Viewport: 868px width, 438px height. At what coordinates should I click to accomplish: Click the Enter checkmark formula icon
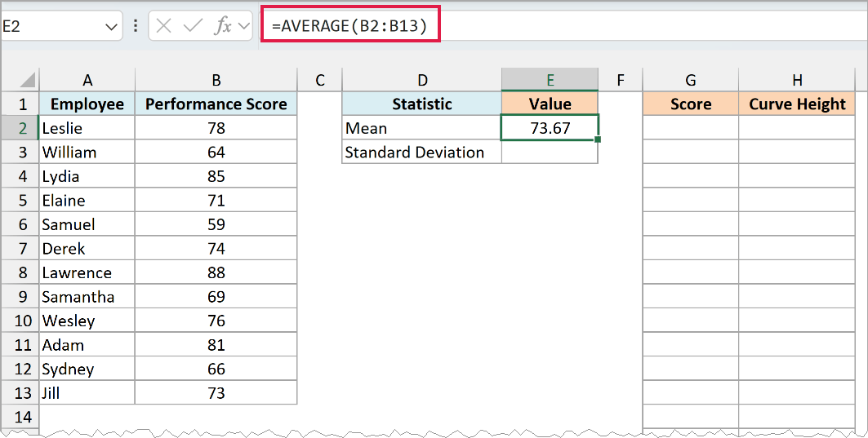click(x=193, y=26)
